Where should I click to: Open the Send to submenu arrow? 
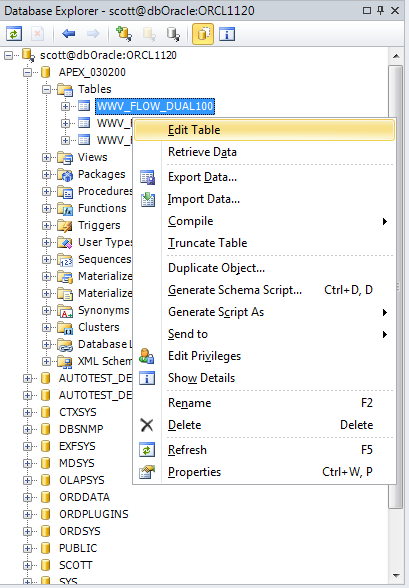[385, 334]
